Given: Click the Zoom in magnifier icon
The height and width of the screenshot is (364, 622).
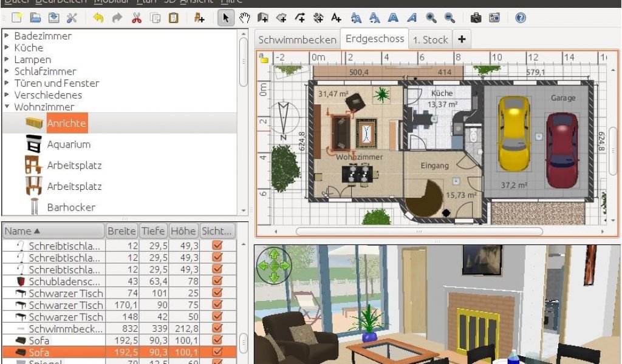Looking at the screenshot, I should pyautogui.click(x=431, y=18).
